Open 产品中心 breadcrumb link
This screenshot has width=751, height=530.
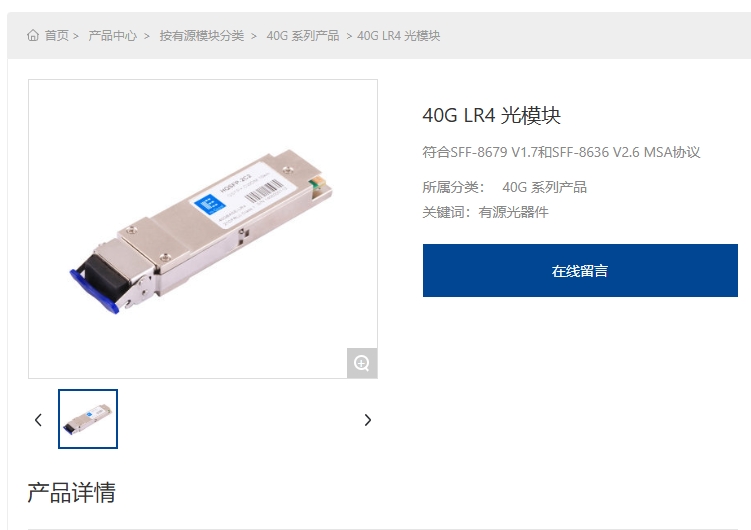coord(113,36)
